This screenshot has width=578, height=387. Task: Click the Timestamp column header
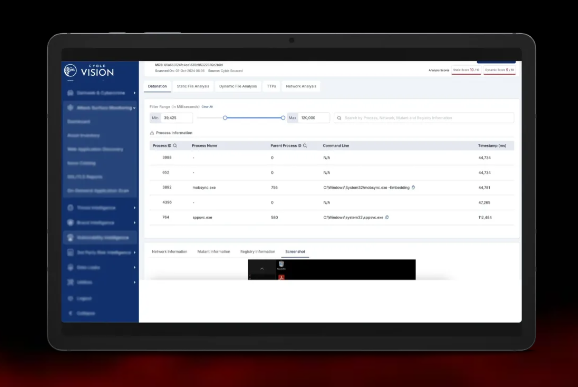click(492, 146)
